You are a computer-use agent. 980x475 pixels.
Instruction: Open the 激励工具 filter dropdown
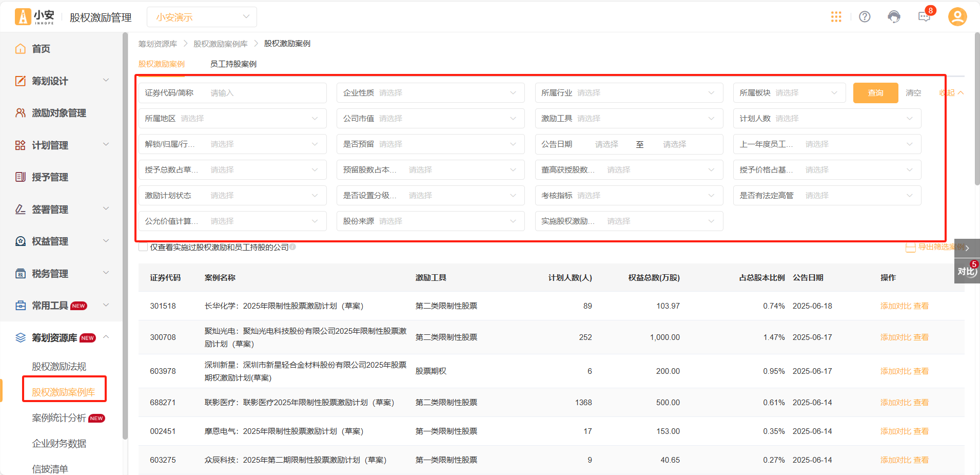pos(629,119)
